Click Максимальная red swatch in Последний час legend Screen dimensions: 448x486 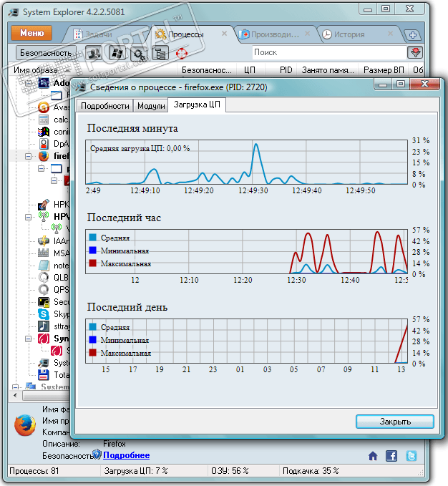[92, 263]
